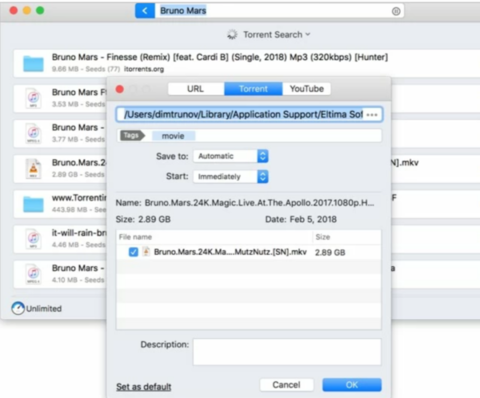
Task: Click the music file icon next to 4.10 MB result
Action: tap(33, 274)
